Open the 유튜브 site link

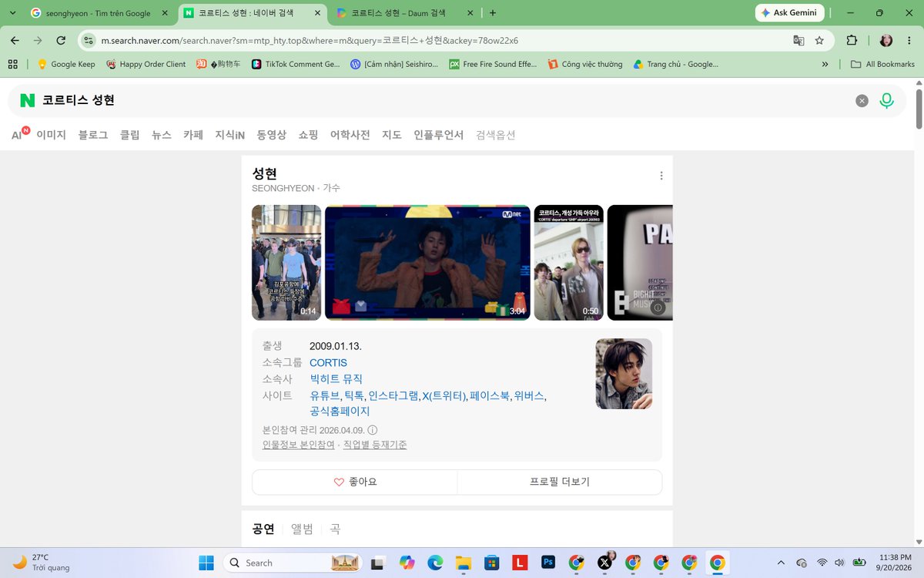[x=324, y=395]
